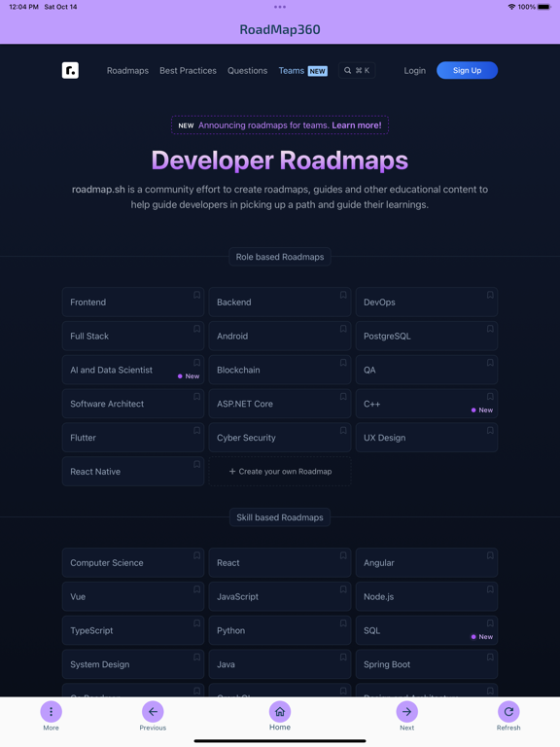The height and width of the screenshot is (747, 560).
Task: Refresh the page with Refresh icon
Action: (508, 712)
